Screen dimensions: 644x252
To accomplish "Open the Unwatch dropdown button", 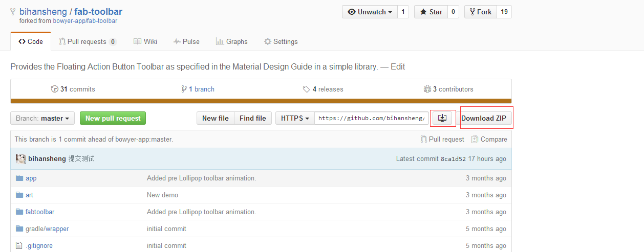I will tap(370, 12).
